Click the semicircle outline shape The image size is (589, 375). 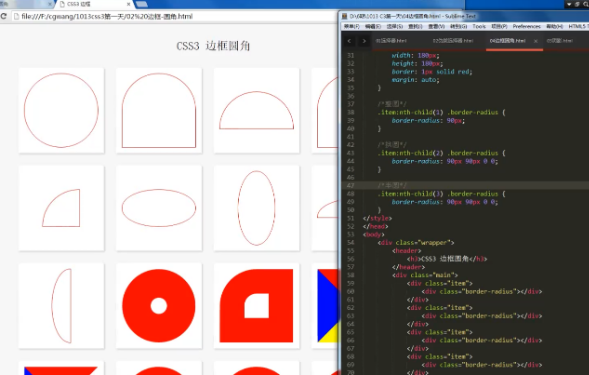(x=257, y=110)
